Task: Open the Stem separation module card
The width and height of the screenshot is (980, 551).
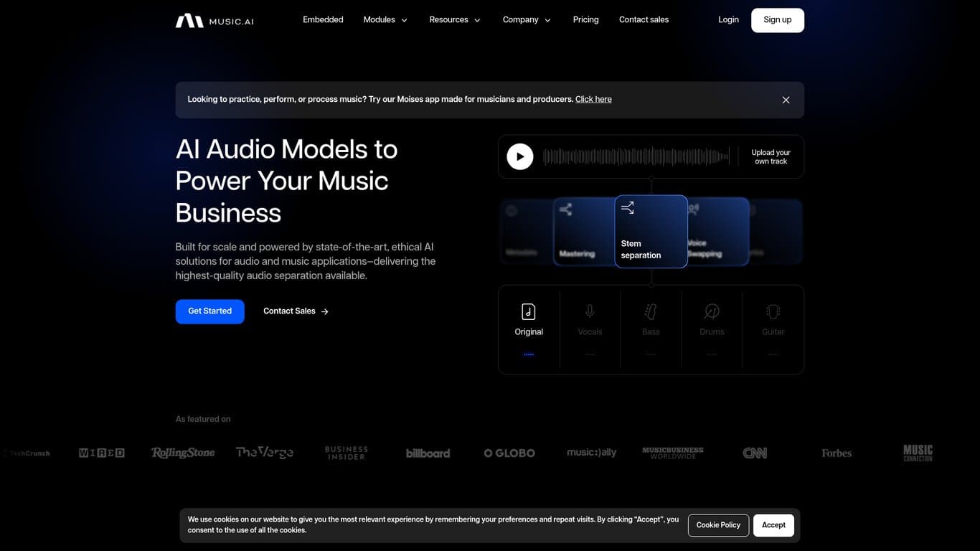Action: (x=651, y=231)
